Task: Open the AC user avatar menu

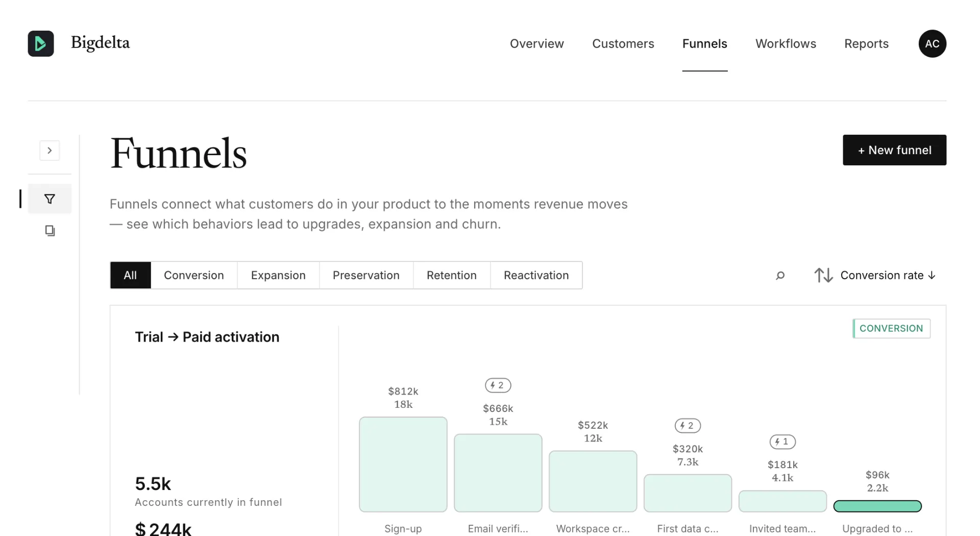Action: pyautogui.click(x=932, y=43)
